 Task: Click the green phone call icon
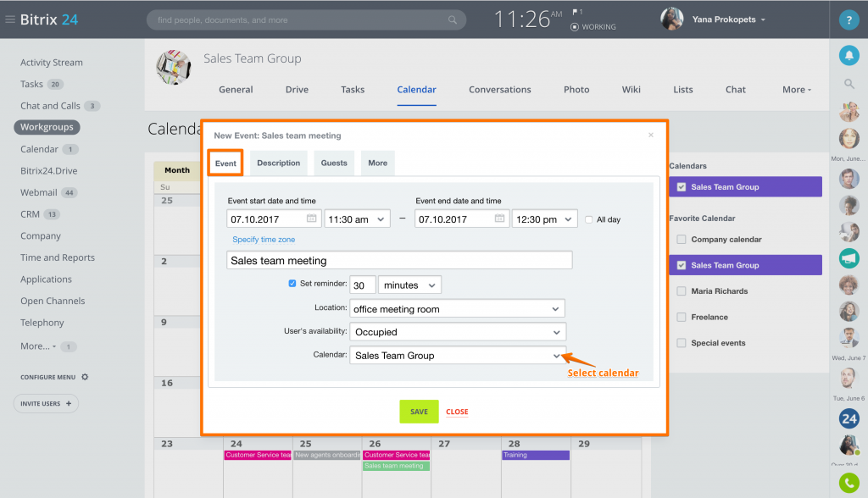click(849, 483)
